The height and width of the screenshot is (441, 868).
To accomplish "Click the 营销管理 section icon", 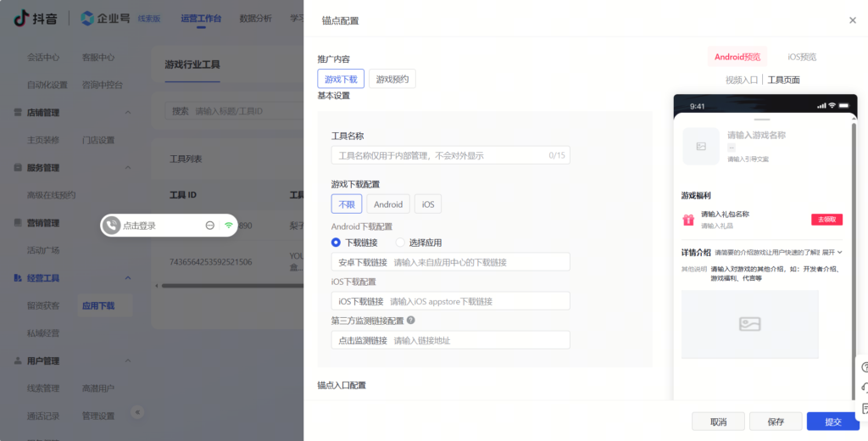I will click(18, 223).
